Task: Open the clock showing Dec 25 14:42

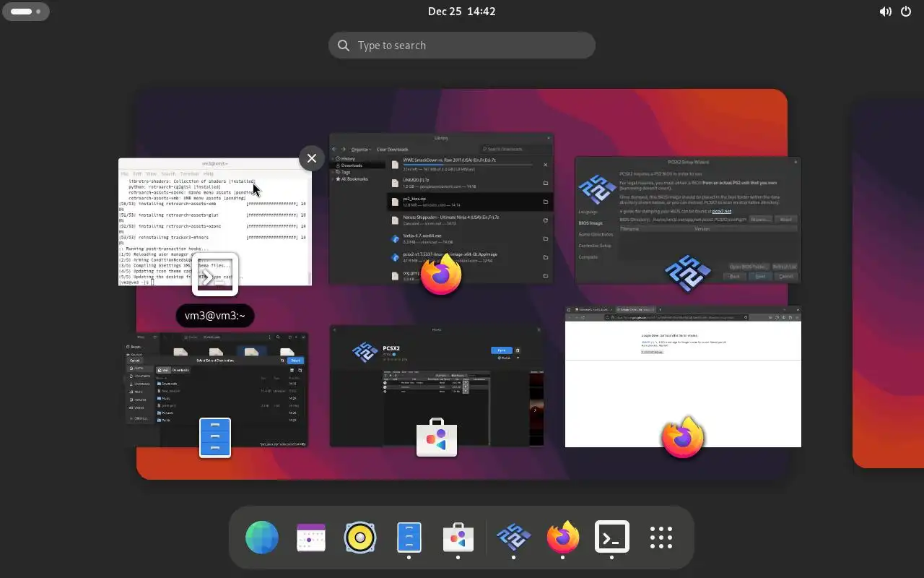Action: (462, 12)
